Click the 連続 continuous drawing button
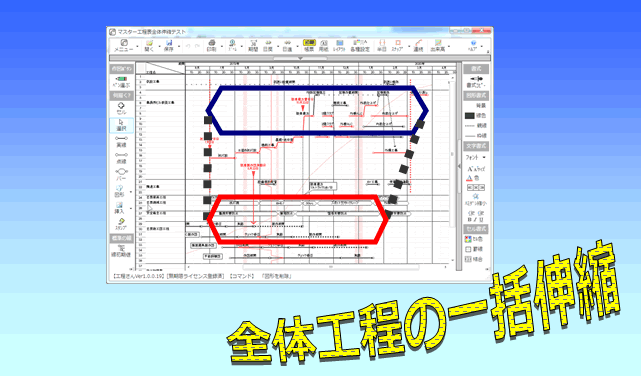Image resolution: width=641 pixels, height=376 pixels. pyautogui.click(x=418, y=45)
